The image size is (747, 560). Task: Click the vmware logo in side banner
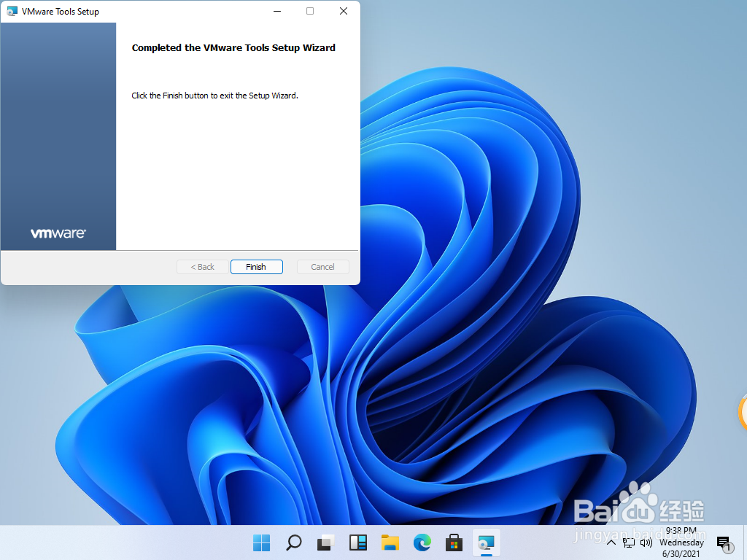pyautogui.click(x=58, y=233)
